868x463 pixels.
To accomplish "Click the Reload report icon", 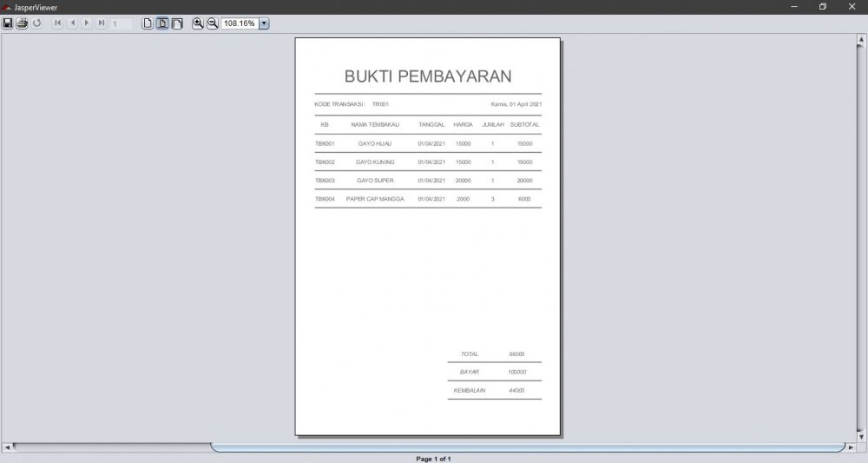I will tap(37, 23).
